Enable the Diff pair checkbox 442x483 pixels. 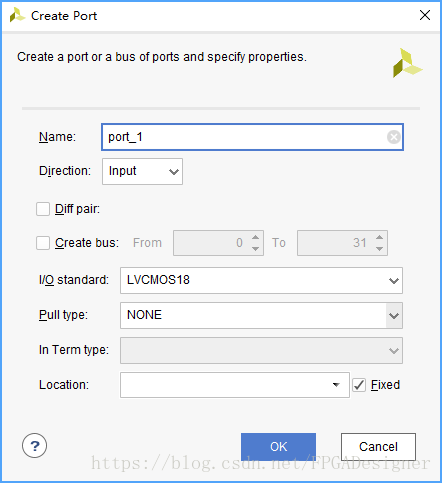click(43, 209)
